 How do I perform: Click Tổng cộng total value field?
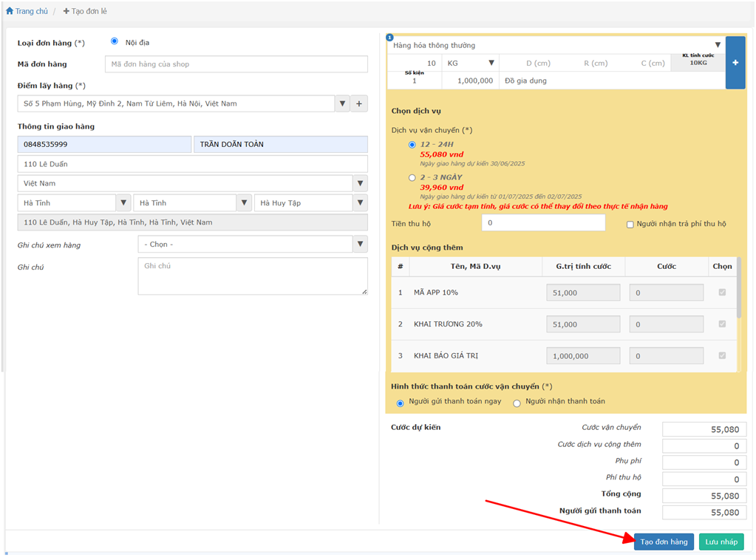[x=704, y=496]
